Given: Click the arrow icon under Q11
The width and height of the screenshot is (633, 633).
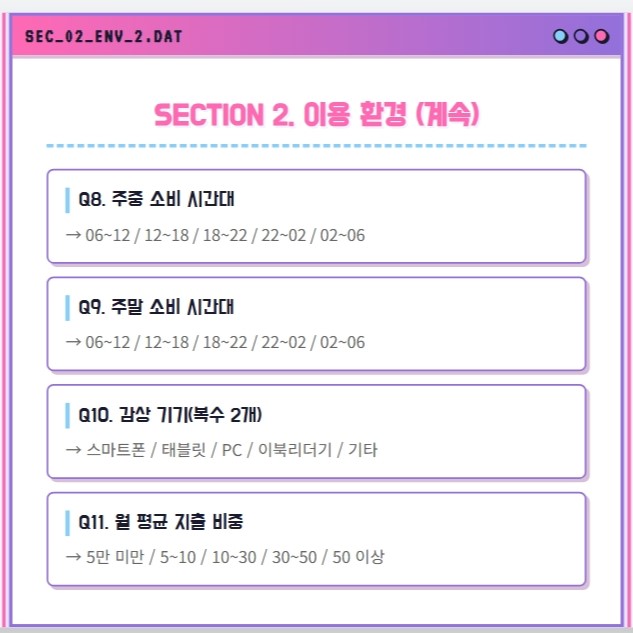Looking at the screenshot, I should click(73, 557).
